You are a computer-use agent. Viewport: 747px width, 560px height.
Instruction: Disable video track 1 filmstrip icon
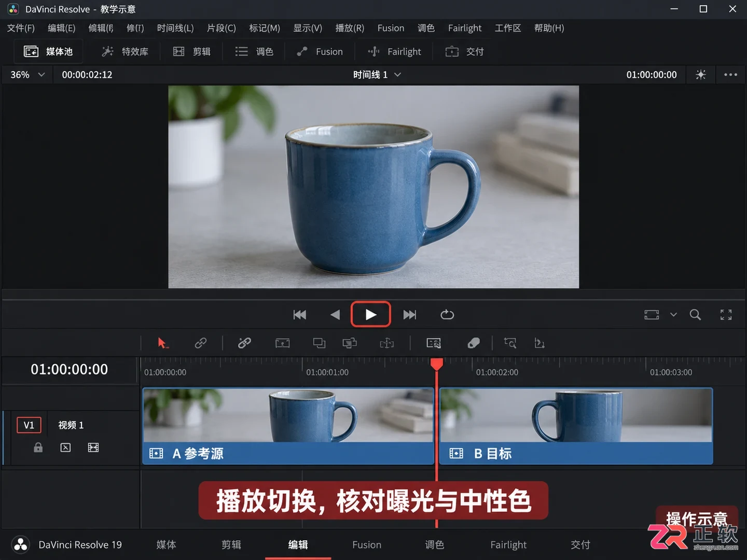click(93, 447)
